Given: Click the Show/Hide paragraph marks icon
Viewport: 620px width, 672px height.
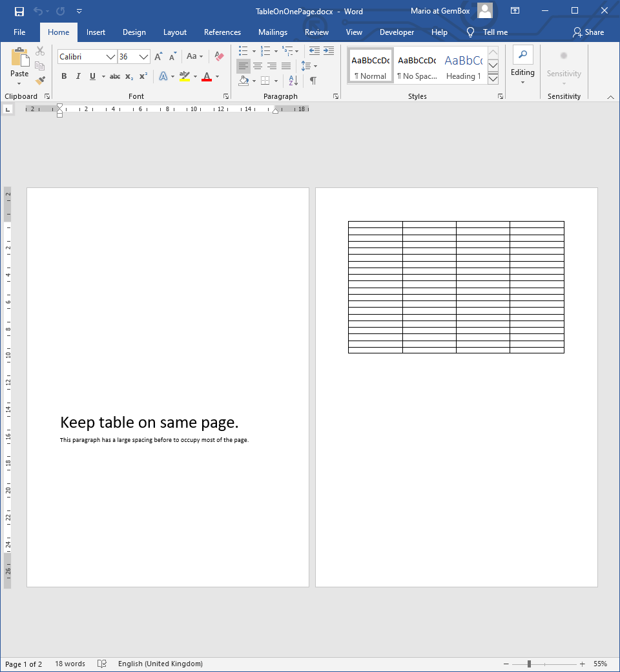Looking at the screenshot, I should coord(313,81).
